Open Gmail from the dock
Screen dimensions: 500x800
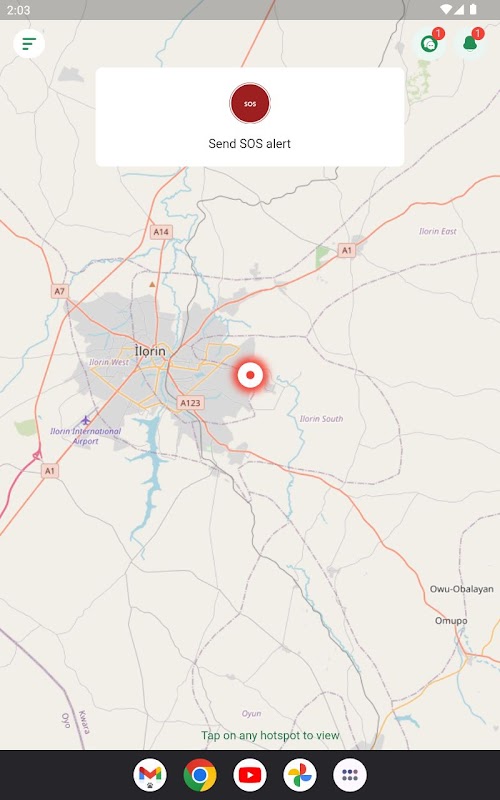click(x=150, y=775)
